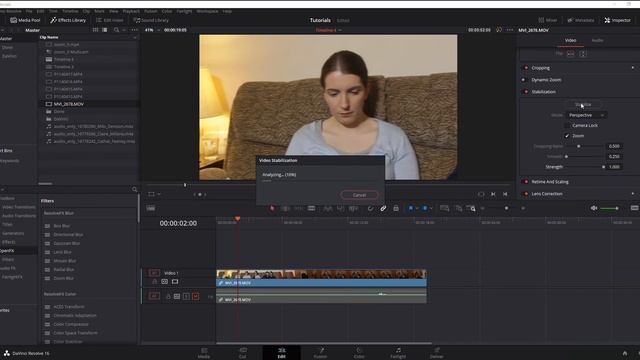
Task: Select the Selection Mode arrow tool
Action: (x=272, y=209)
